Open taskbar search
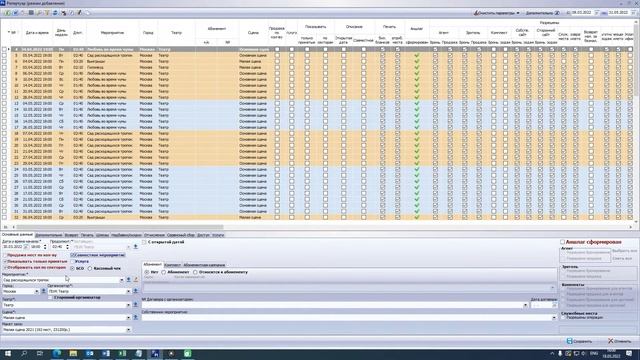Viewport: 640px width, 360px height. [x=24, y=353]
